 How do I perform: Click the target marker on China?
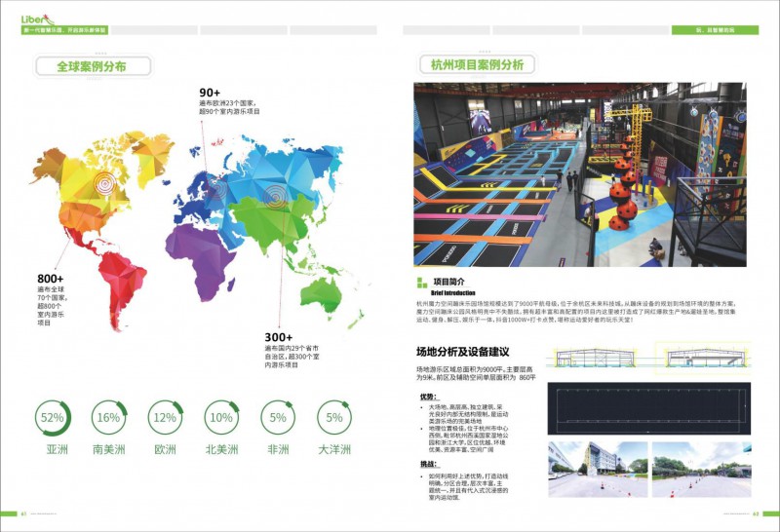click(x=274, y=199)
